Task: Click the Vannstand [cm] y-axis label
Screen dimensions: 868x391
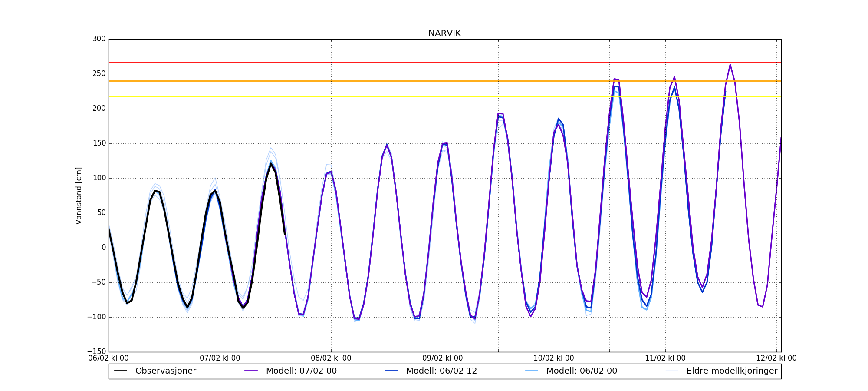Action: 79,195
